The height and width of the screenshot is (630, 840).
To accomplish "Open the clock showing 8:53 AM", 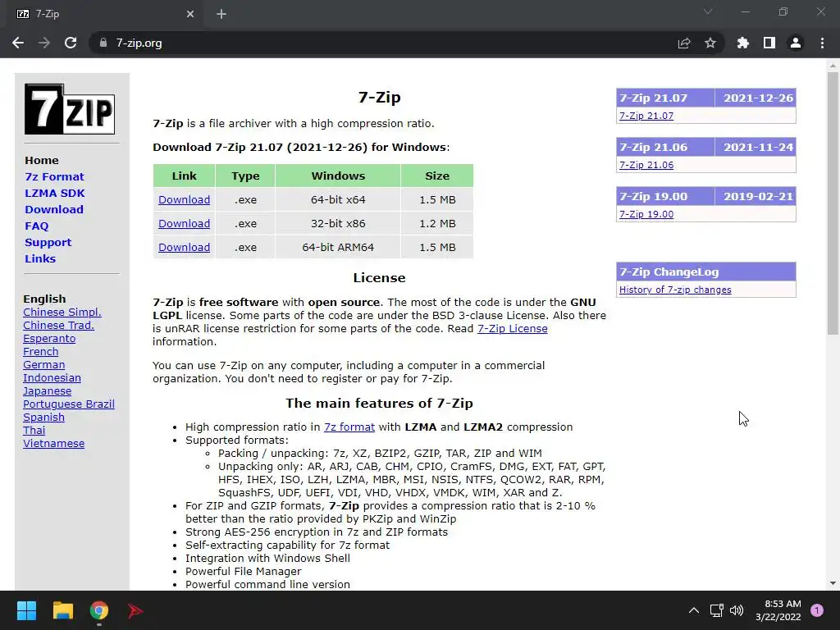I will (x=778, y=610).
